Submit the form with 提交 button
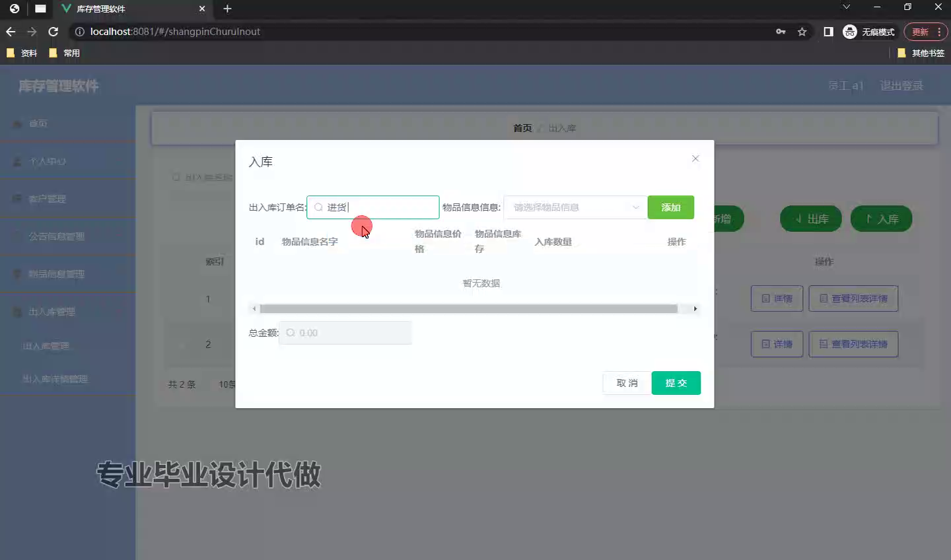 pos(676,383)
